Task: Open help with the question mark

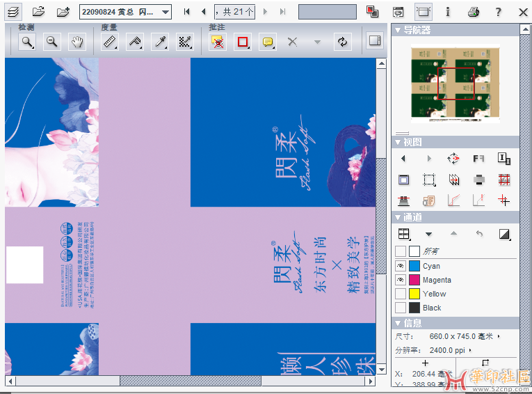Action: [498, 12]
